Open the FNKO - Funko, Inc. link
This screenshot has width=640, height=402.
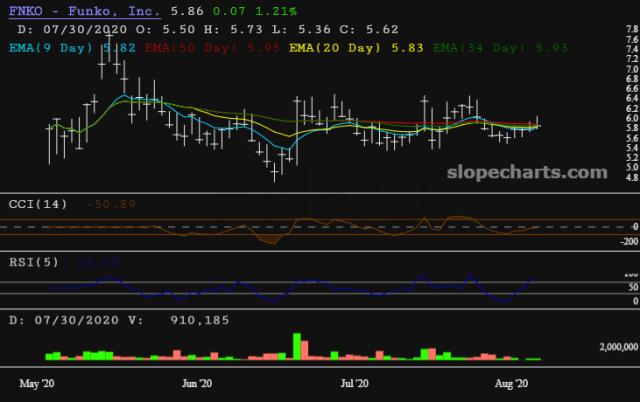[84, 11]
